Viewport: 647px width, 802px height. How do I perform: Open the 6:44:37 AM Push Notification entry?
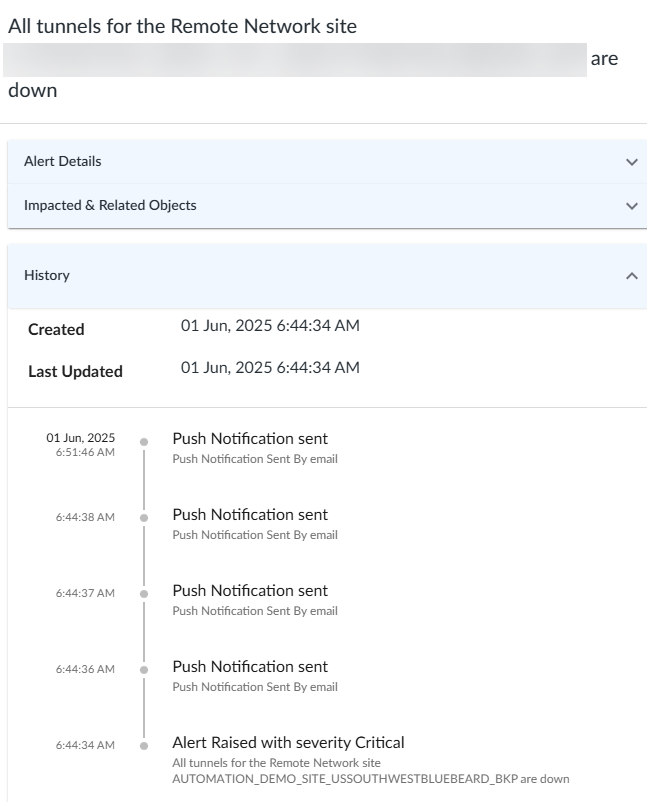(x=250, y=591)
